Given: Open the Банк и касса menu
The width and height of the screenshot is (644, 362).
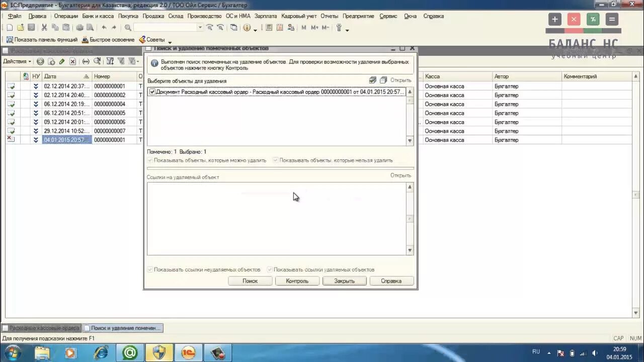Looking at the screenshot, I should coord(98,16).
